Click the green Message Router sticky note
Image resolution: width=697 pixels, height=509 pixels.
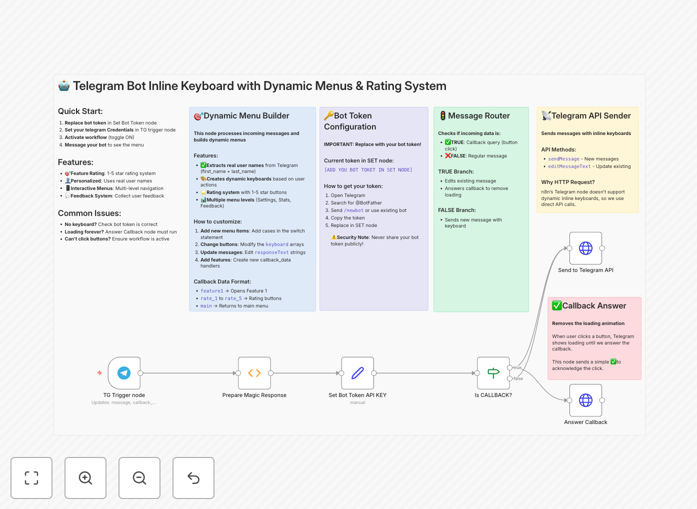(x=481, y=209)
